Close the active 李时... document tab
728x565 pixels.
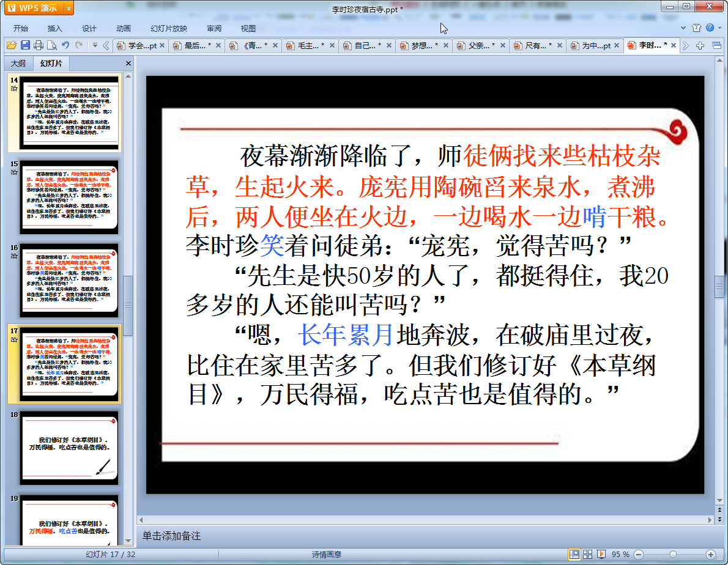click(673, 45)
